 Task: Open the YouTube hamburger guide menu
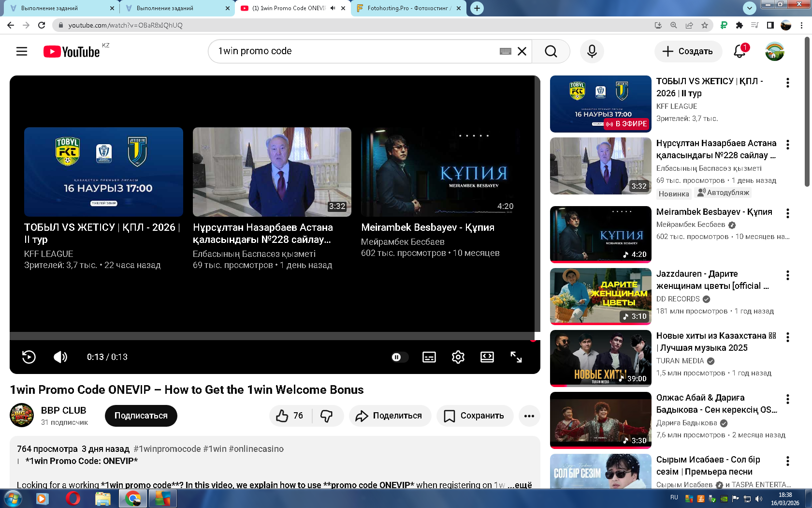pyautogui.click(x=22, y=51)
